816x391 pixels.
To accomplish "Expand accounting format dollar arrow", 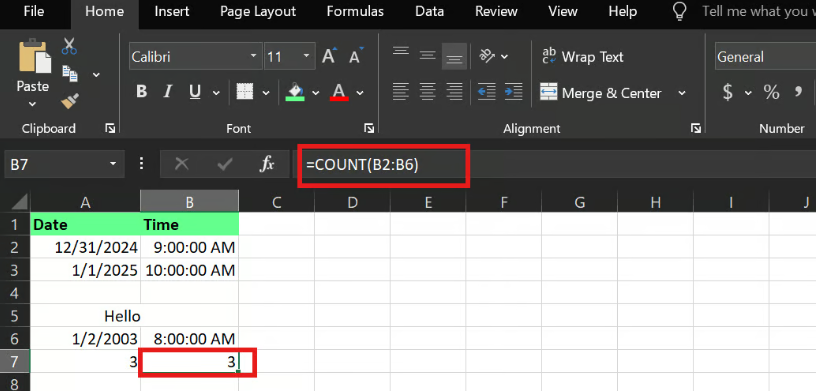I will (x=748, y=93).
